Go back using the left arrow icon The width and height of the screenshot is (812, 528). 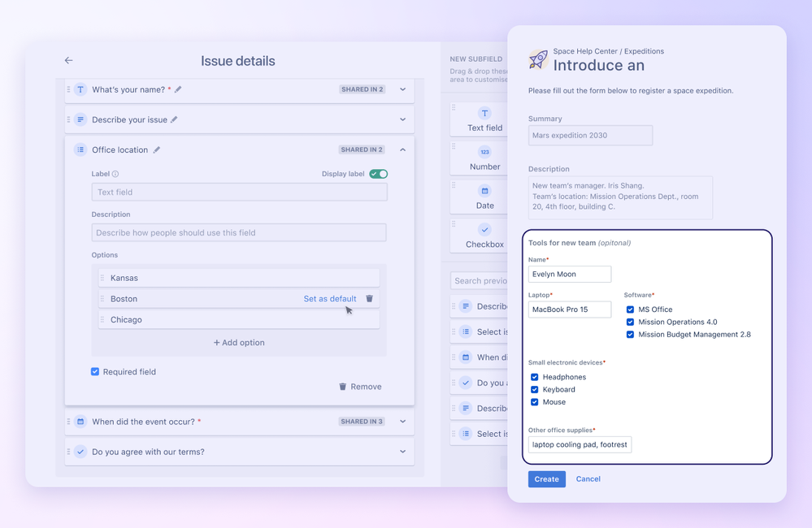pyautogui.click(x=68, y=61)
